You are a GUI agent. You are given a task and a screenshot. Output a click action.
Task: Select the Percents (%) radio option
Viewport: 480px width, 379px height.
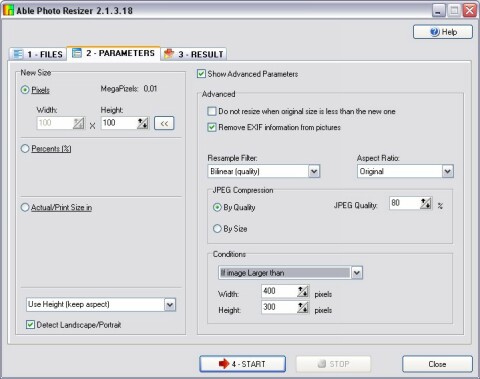pyautogui.click(x=25, y=149)
